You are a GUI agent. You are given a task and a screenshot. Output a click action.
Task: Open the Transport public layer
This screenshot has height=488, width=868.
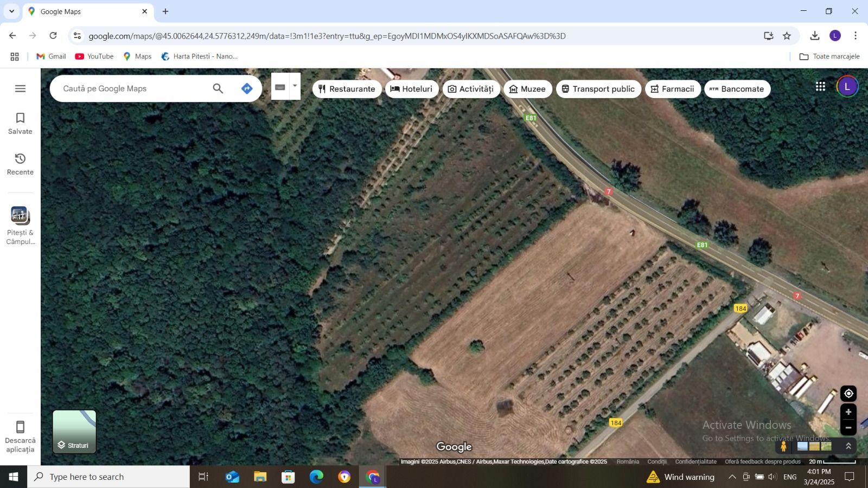[x=598, y=88]
